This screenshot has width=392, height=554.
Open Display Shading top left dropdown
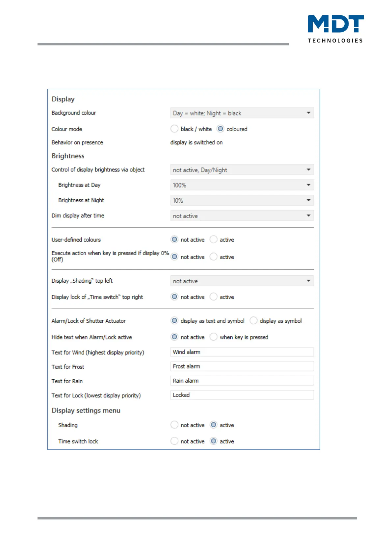242,281
